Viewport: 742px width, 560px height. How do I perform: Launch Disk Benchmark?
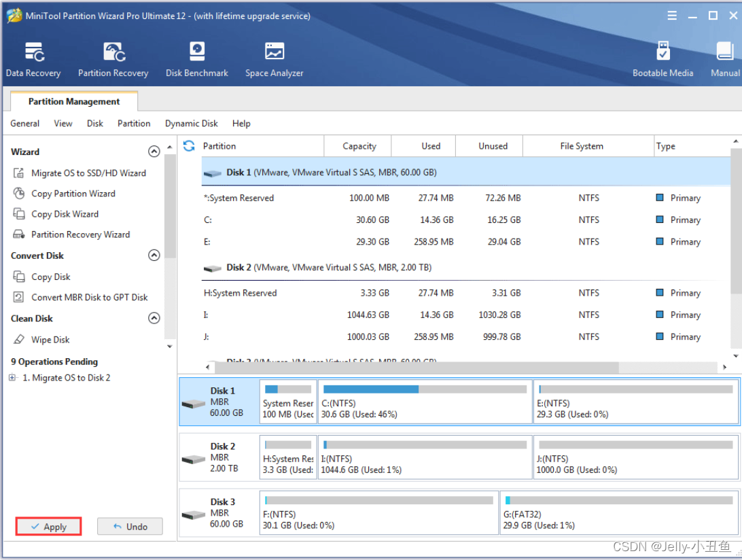point(196,58)
